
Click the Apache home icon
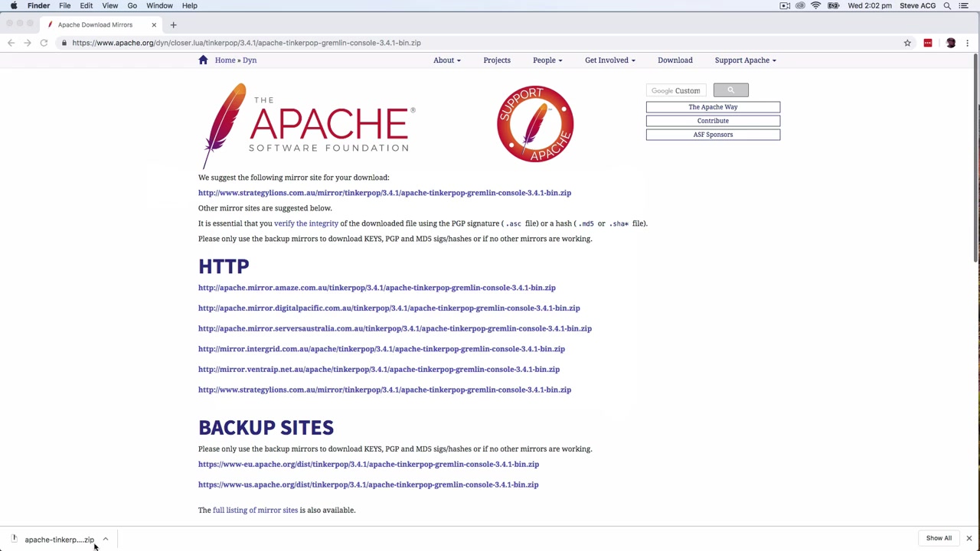(x=203, y=60)
